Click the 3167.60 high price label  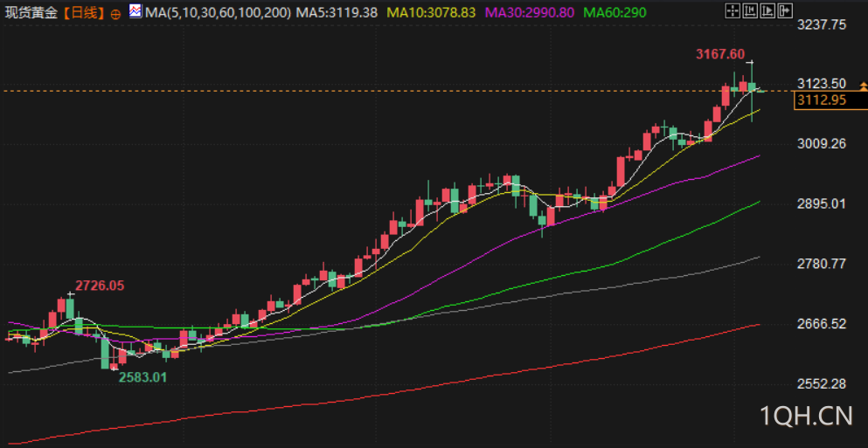pos(719,53)
